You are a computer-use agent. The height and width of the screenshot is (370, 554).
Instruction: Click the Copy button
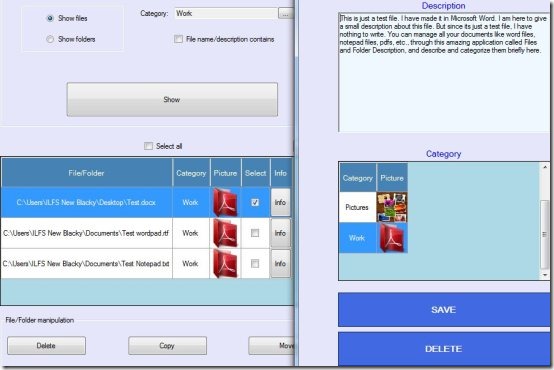[167, 345]
